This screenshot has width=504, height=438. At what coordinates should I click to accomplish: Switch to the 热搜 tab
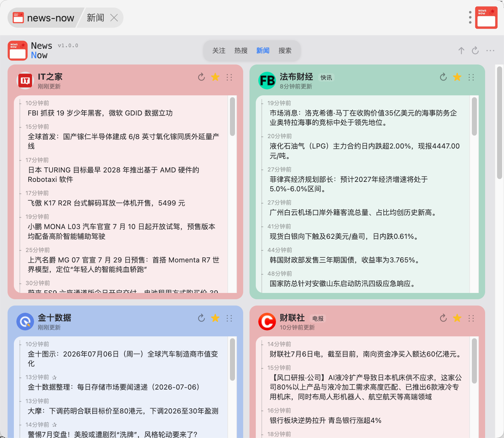point(241,51)
